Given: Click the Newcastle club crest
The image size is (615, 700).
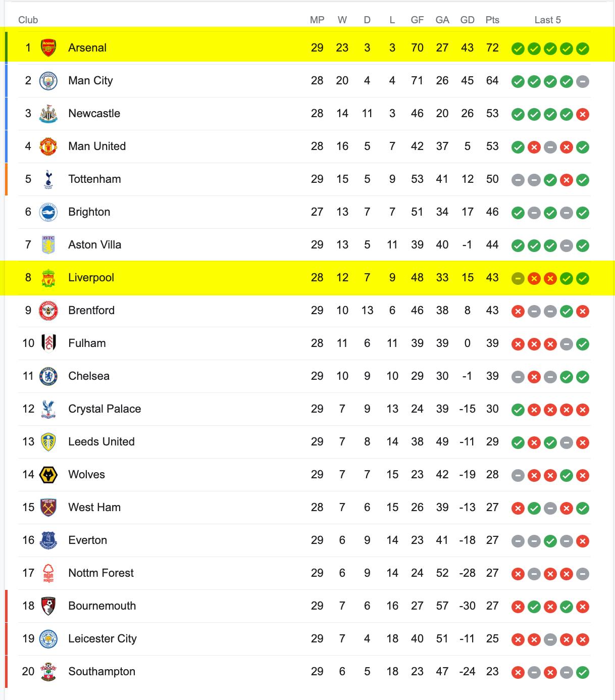Looking at the screenshot, I should [48, 114].
